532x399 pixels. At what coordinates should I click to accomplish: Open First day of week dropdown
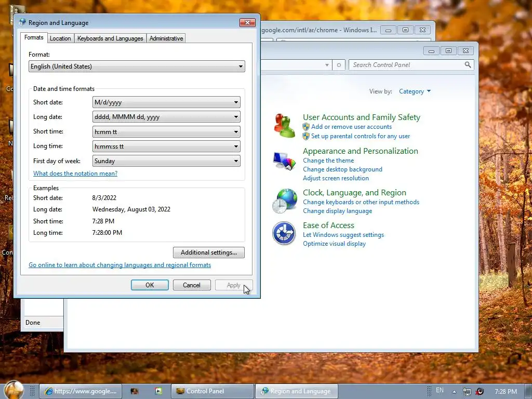tap(166, 161)
